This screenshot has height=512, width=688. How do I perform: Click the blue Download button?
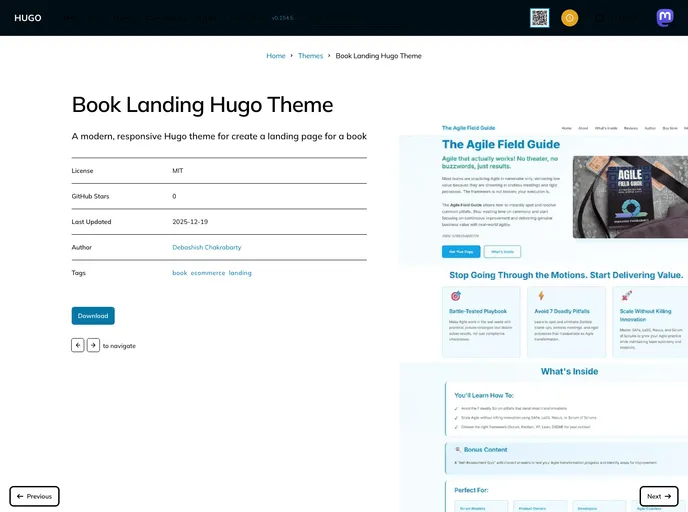[x=93, y=316]
